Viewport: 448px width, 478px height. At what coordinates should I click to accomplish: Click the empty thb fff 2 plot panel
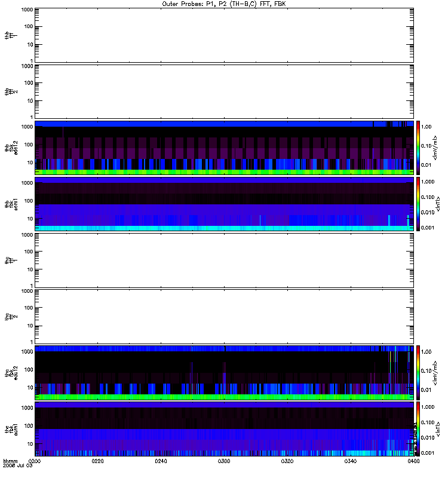224,91
